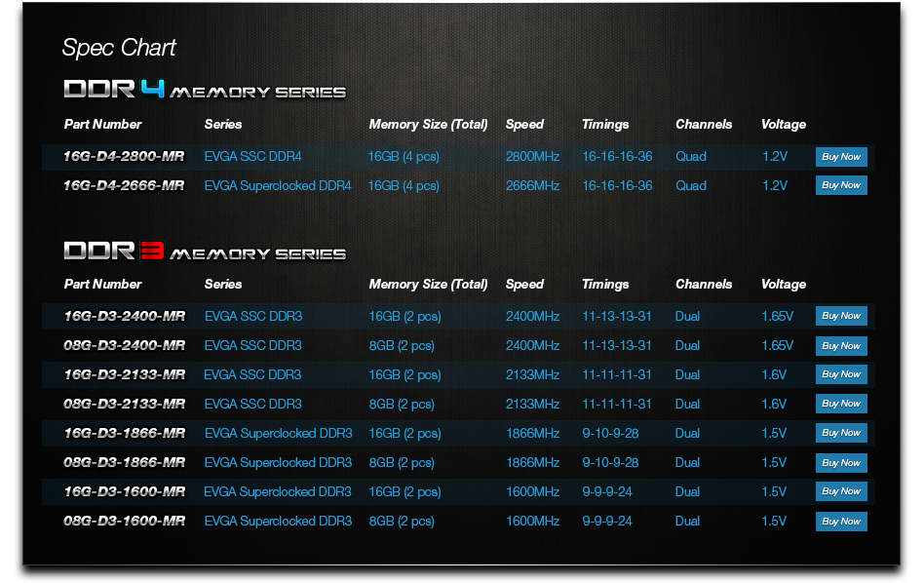This screenshot has width=924, height=583.
Task: Click the DDR4 table Part Number header
Action: [x=102, y=125]
